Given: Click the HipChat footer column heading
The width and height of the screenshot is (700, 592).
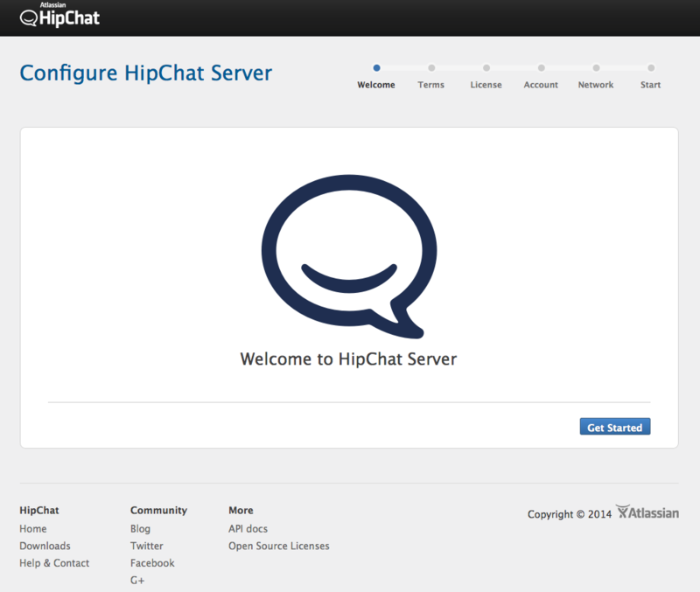Looking at the screenshot, I should click(x=39, y=511).
